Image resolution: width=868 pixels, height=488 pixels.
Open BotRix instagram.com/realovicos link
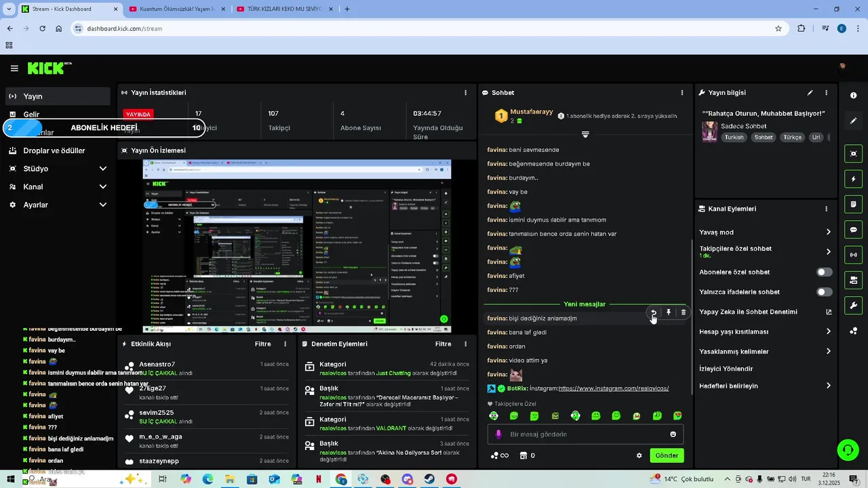tap(614, 388)
